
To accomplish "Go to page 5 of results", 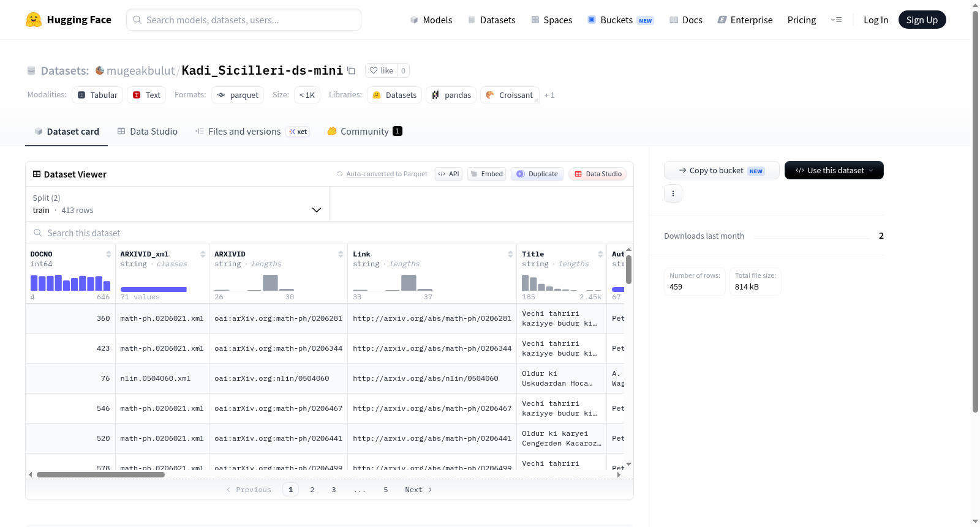I will 386,490.
